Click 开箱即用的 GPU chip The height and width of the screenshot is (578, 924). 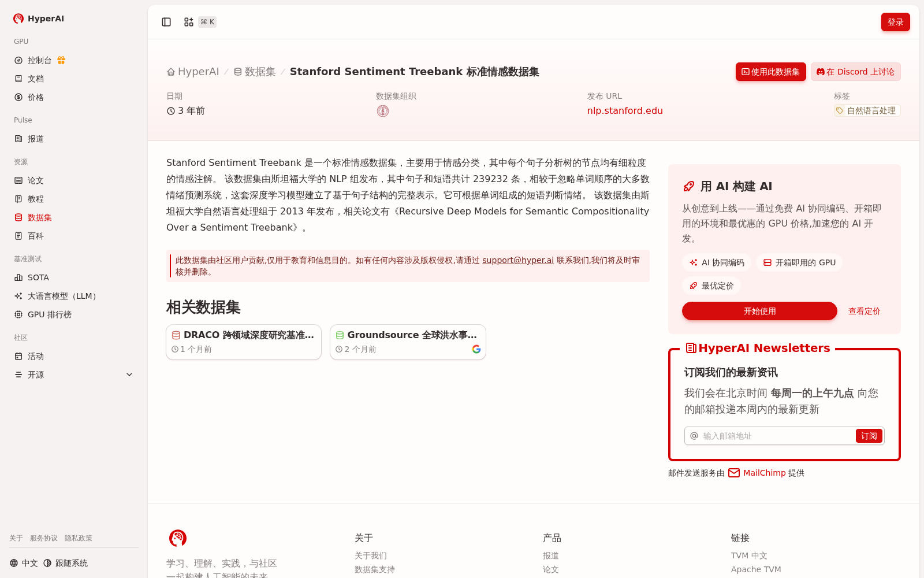click(x=799, y=262)
